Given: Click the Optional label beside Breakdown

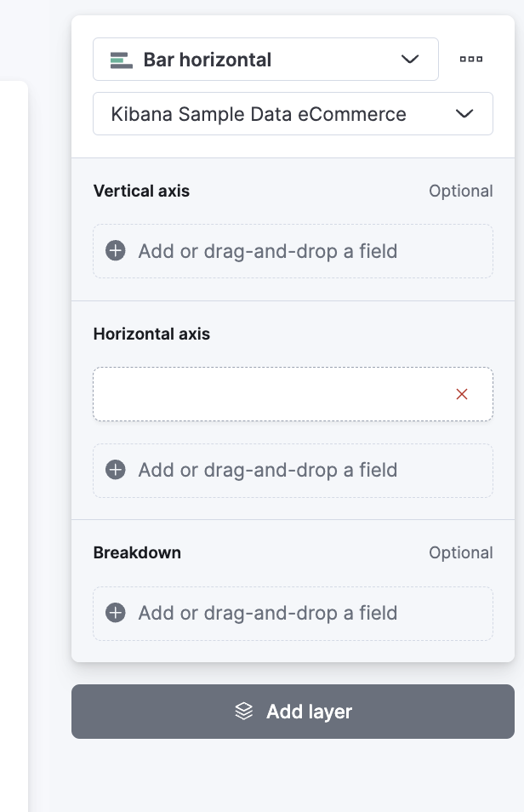Looking at the screenshot, I should (x=460, y=552).
